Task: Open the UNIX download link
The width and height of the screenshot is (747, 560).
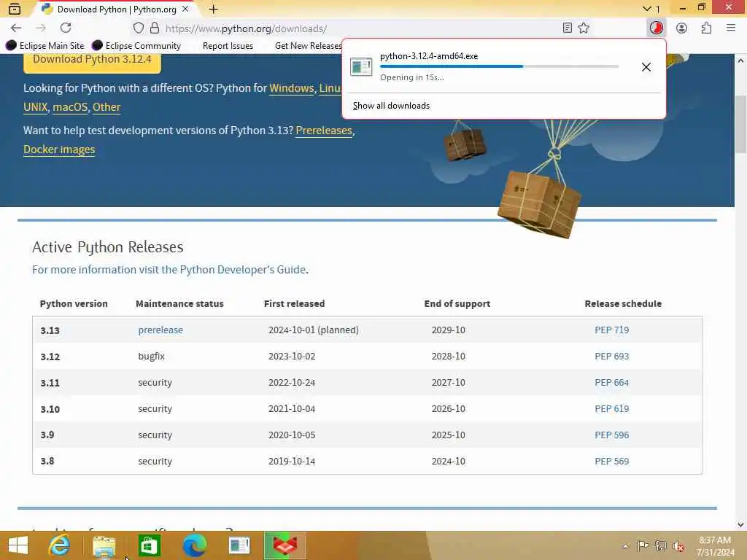Action: 35,107
